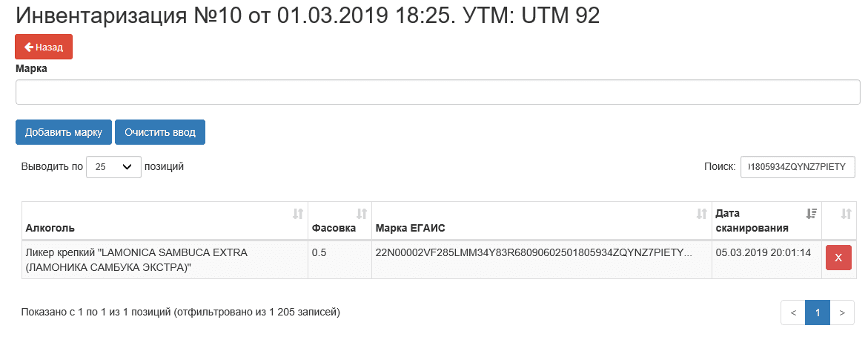This screenshot has height=337, width=868.
Task: Go to the previous page arrow
Action: click(x=793, y=313)
